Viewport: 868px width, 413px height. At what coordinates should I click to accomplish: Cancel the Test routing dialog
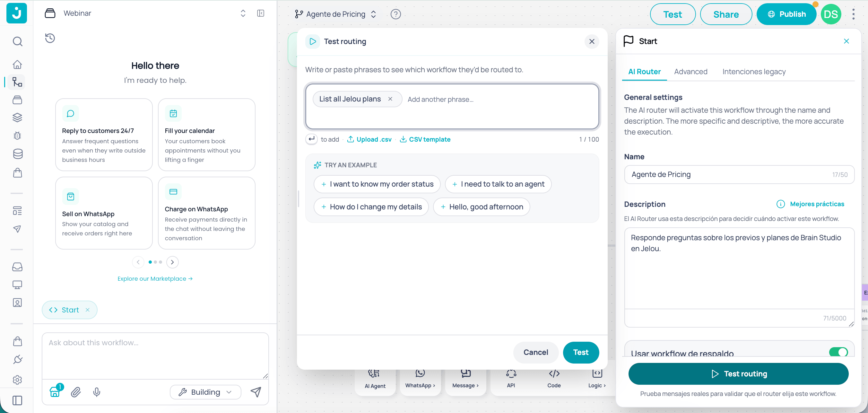coord(535,352)
